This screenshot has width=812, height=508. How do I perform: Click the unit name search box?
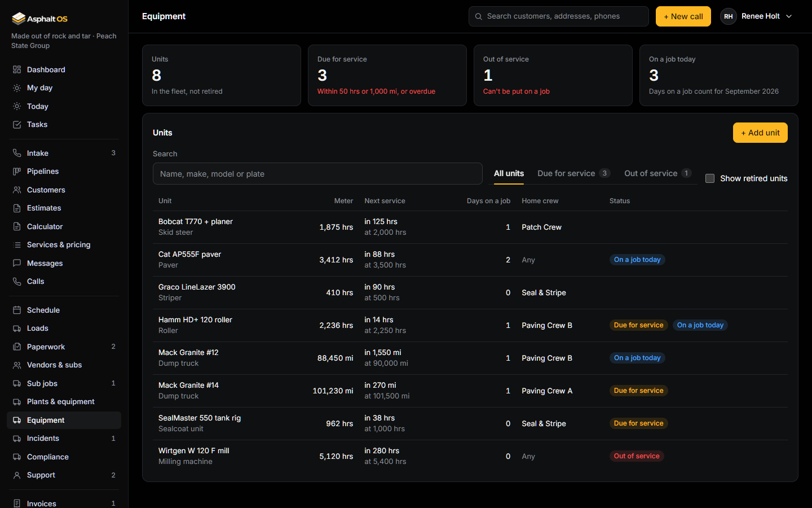point(317,174)
